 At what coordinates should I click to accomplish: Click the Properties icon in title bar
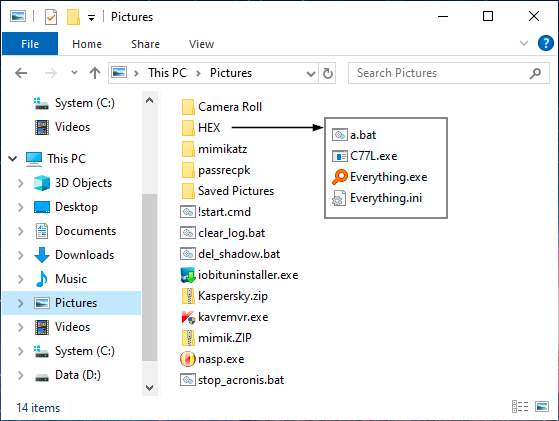(x=51, y=17)
